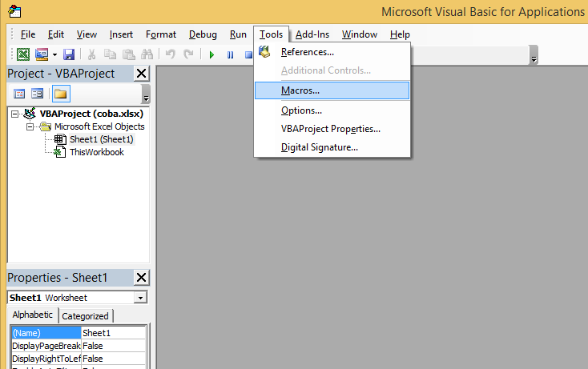Select Sheet1 (Sheet1) in project tree
Screen dimensions: 588x369
tap(102, 139)
